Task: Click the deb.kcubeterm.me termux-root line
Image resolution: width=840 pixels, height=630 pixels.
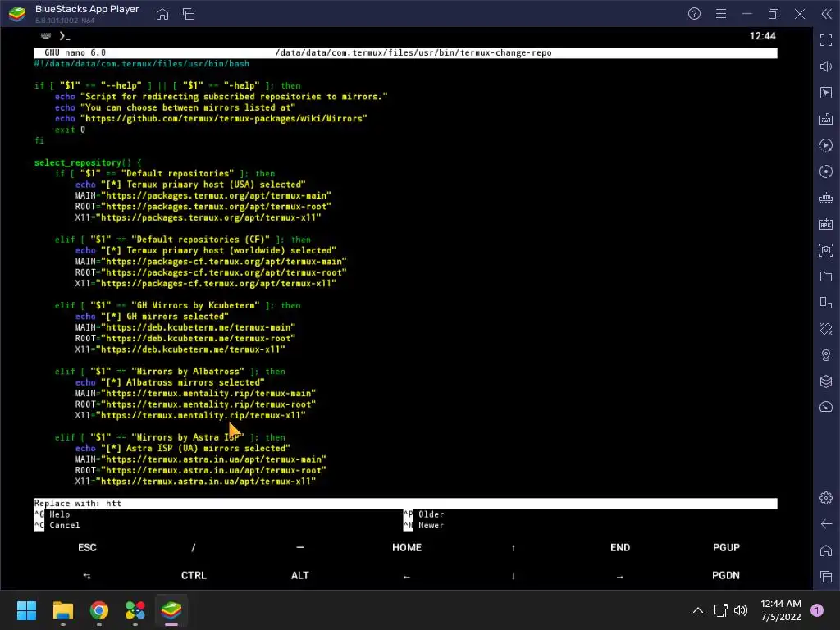Action: click(x=185, y=339)
